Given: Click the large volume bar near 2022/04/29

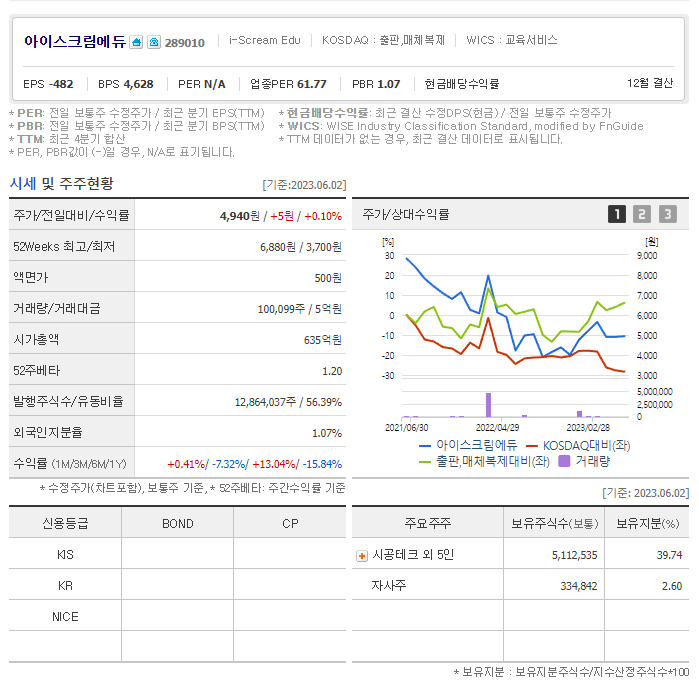Looking at the screenshot, I should tap(489, 405).
